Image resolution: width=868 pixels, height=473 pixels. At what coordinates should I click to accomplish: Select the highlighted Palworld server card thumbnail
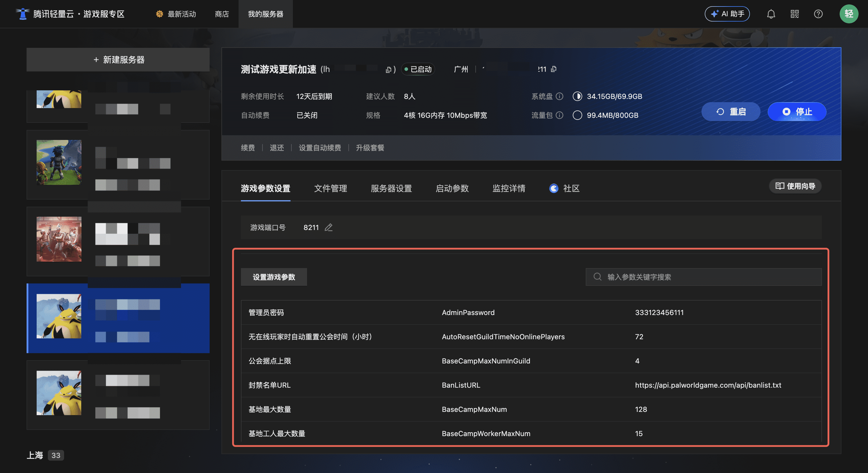(59, 316)
